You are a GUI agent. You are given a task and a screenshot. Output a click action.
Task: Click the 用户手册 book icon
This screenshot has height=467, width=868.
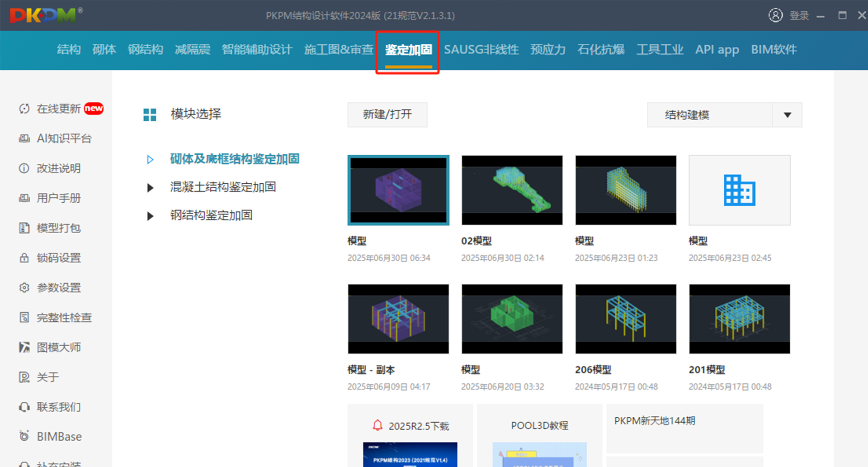pos(24,198)
